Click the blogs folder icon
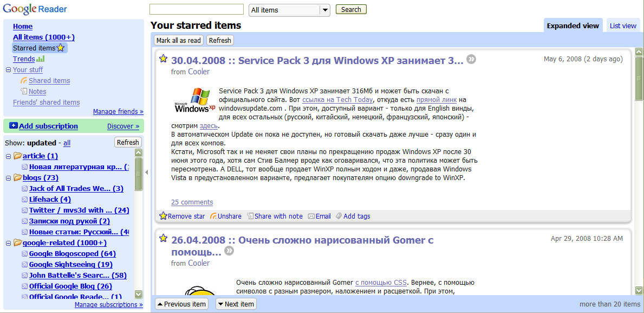The width and height of the screenshot is (644, 313). [18, 178]
